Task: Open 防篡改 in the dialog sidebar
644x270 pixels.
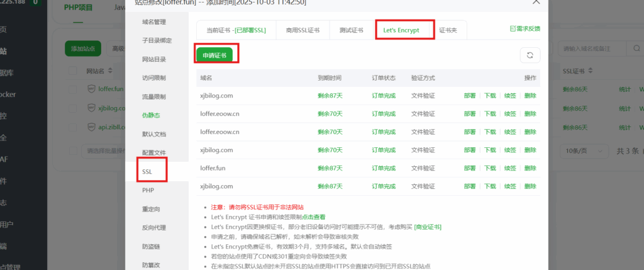Action: coord(151,265)
